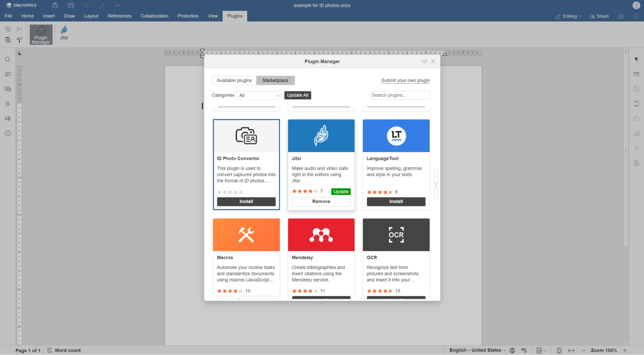Screen dimensions: 644x355
Task: Open the Chat panel sidebar icon
Action: pyautogui.click(x=8, y=89)
